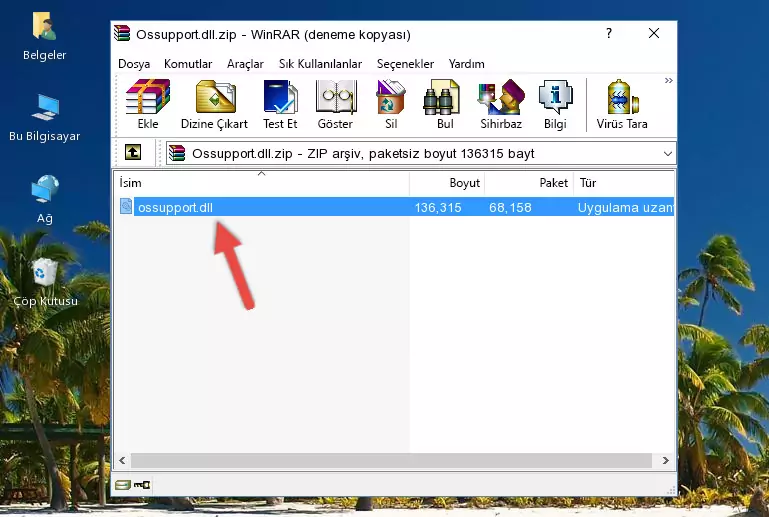Click the 136,315 size value
Screen dimensions: 769x517
tap(438, 207)
